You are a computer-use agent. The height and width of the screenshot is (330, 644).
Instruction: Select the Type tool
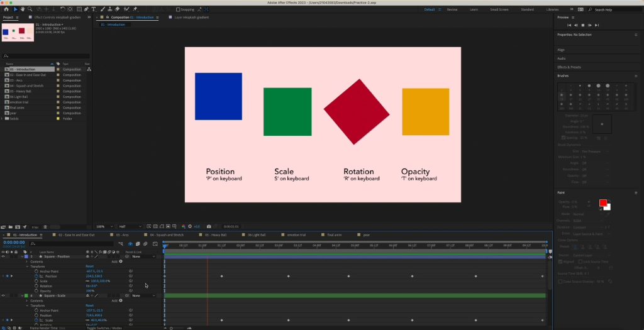pyautogui.click(x=94, y=9)
